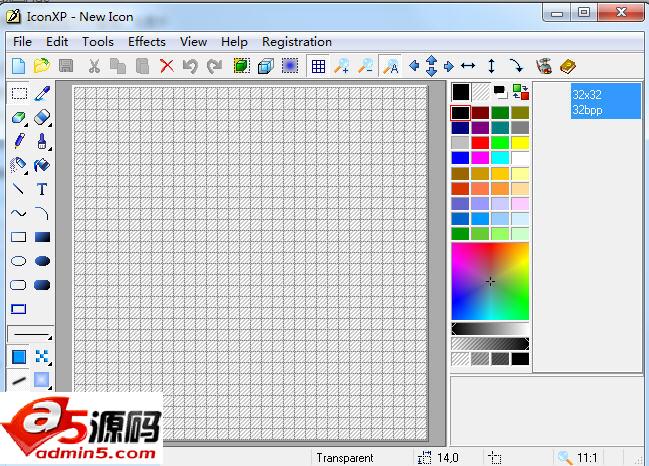
Task: Click the 11:1 zoom ratio status
Action: pyautogui.click(x=587, y=458)
